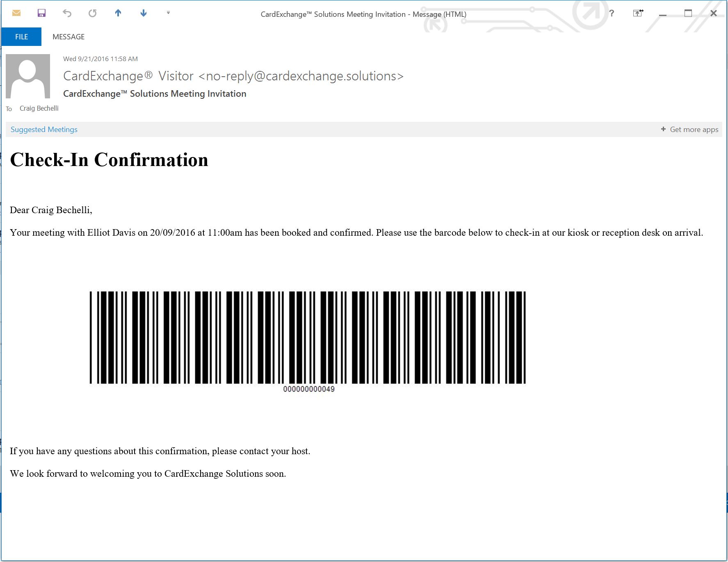This screenshot has width=728, height=562.
Task: Click the line about contacting your host
Action: (160, 451)
